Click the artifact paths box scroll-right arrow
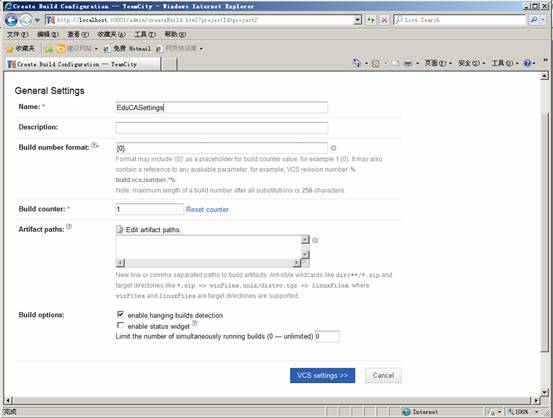 tap(297, 263)
